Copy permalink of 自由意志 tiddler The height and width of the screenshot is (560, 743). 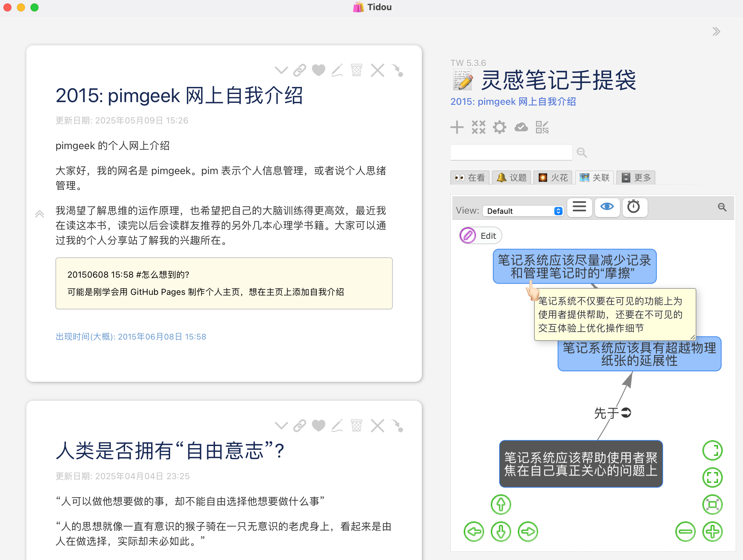click(299, 425)
